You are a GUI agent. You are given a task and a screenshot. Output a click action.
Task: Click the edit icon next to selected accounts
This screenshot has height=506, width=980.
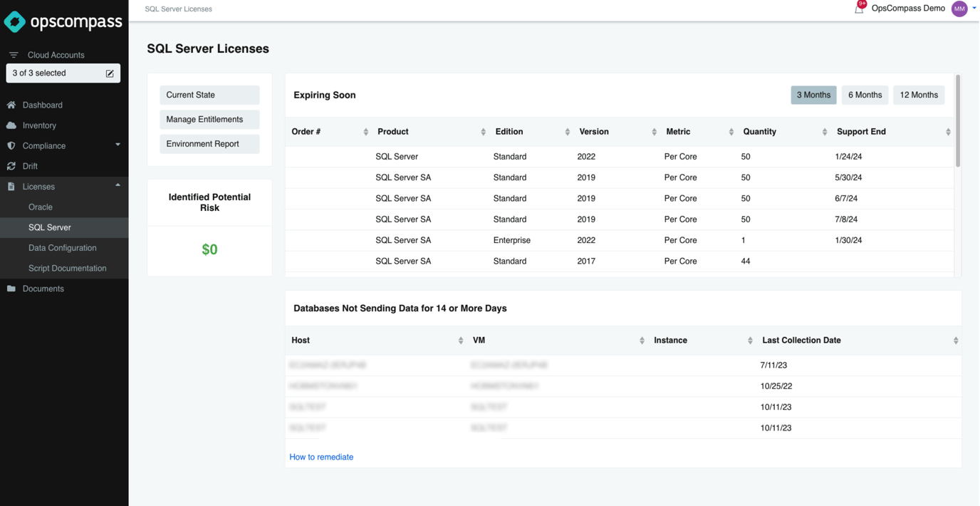pos(109,73)
